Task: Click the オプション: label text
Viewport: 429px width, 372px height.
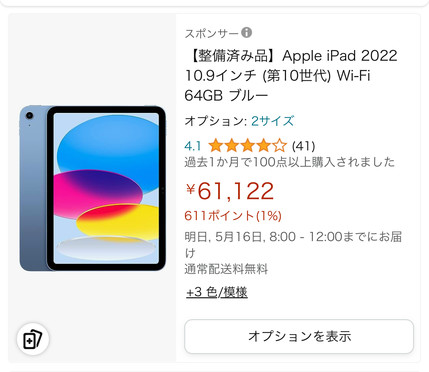Action: [216, 121]
